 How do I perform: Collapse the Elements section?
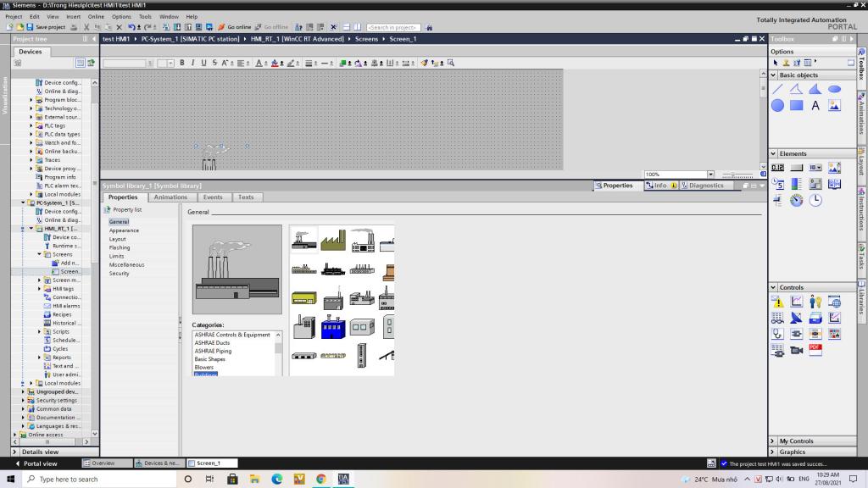tap(773, 153)
